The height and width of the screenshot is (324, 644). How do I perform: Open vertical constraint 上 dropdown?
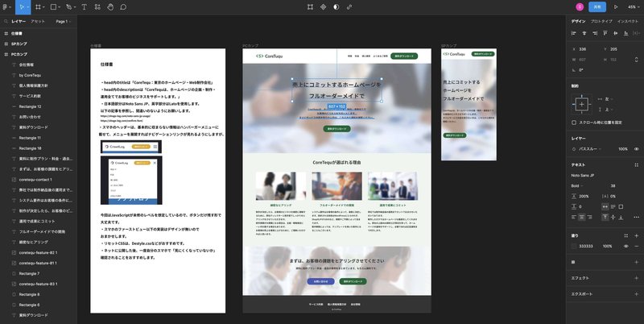coord(607,110)
